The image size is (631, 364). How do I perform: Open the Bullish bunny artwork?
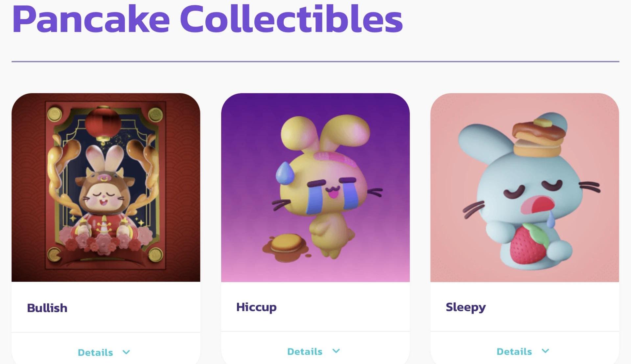point(106,187)
